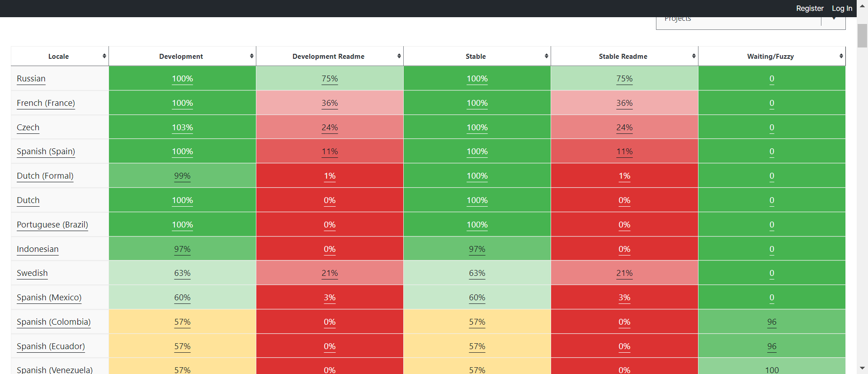868x374 pixels.
Task: Click the Register menu item
Action: (x=810, y=8)
